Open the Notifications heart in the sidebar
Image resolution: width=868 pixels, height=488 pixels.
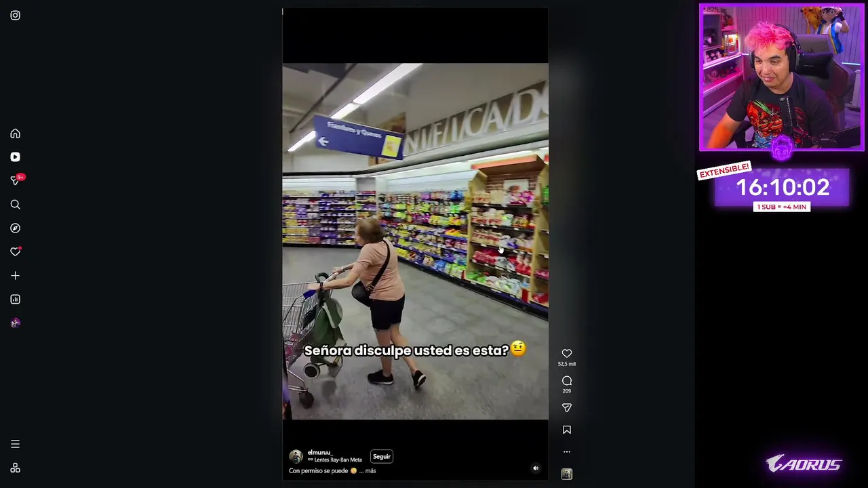click(x=15, y=251)
